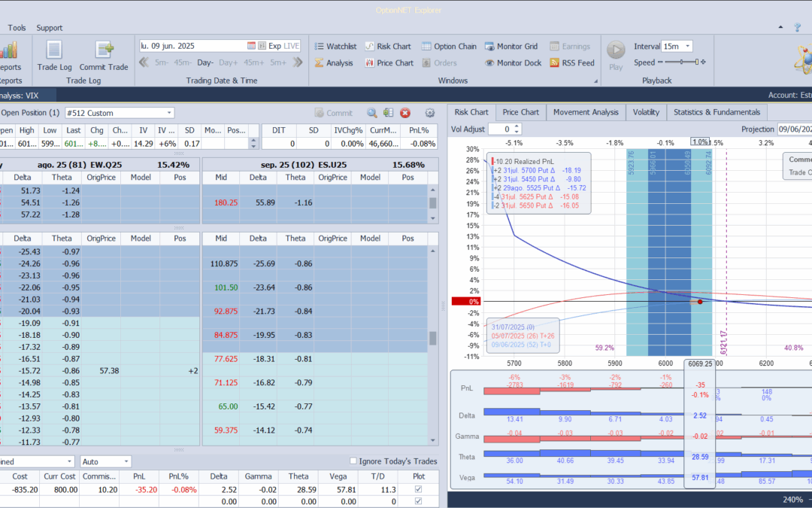
Task: Open the RSS Feed window
Action: 571,63
